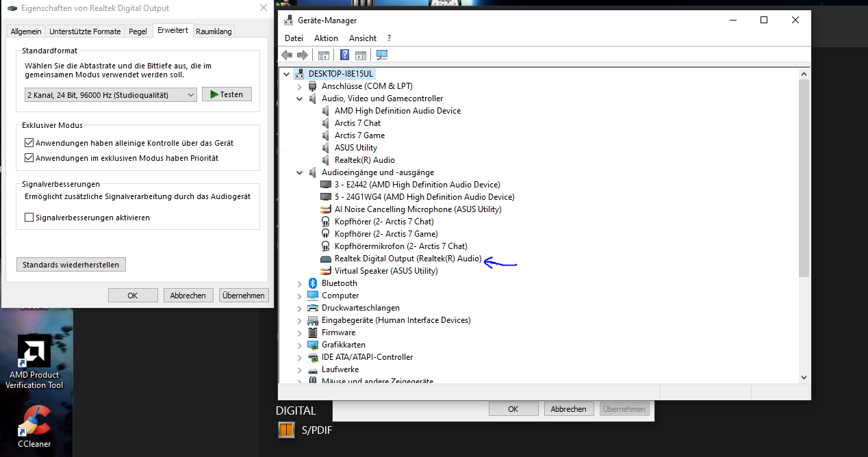The width and height of the screenshot is (868, 457).
Task: Toggle 'Anwendungen haben alleinige Kontrolle' checkbox
Action: click(29, 143)
